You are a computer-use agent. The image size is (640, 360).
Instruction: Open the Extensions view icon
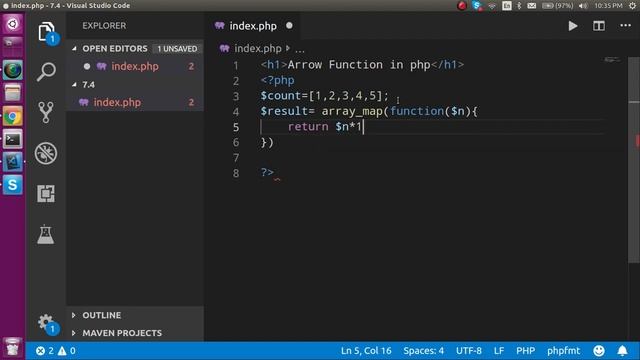click(x=46, y=193)
